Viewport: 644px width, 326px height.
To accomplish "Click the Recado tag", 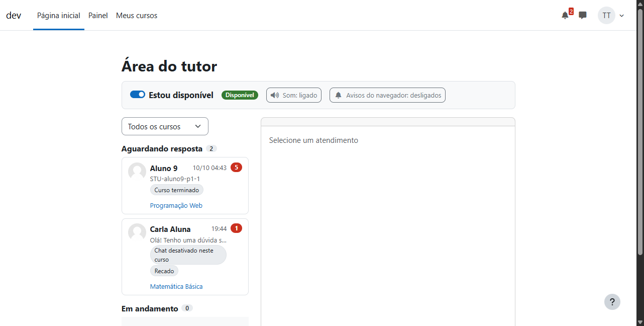I will pyautogui.click(x=164, y=271).
